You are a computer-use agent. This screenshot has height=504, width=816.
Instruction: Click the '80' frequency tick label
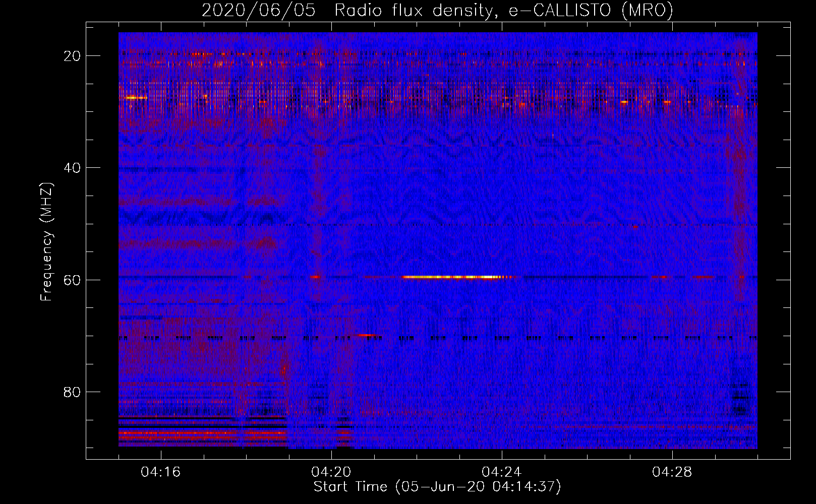[x=72, y=392]
